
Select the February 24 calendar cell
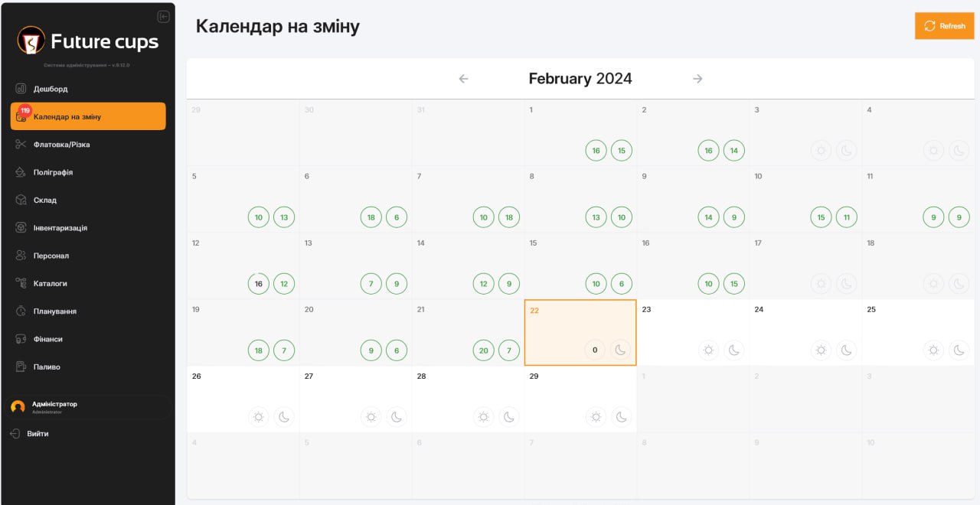point(805,332)
